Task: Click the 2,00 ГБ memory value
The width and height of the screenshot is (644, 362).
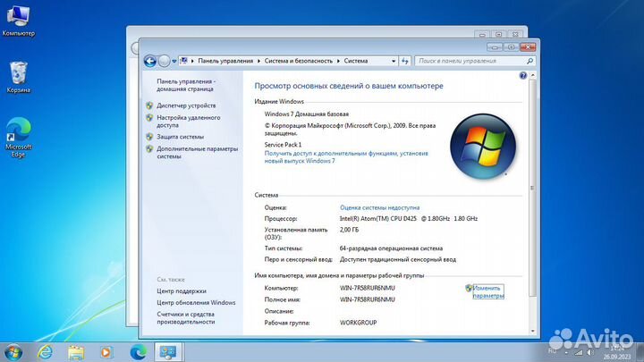Action: coord(349,230)
